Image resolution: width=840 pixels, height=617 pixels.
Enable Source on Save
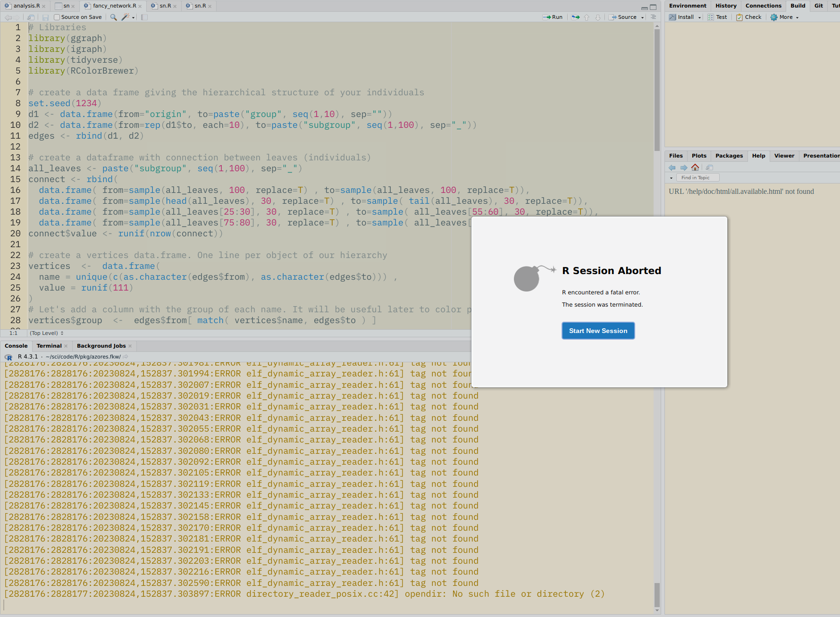(x=57, y=17)
